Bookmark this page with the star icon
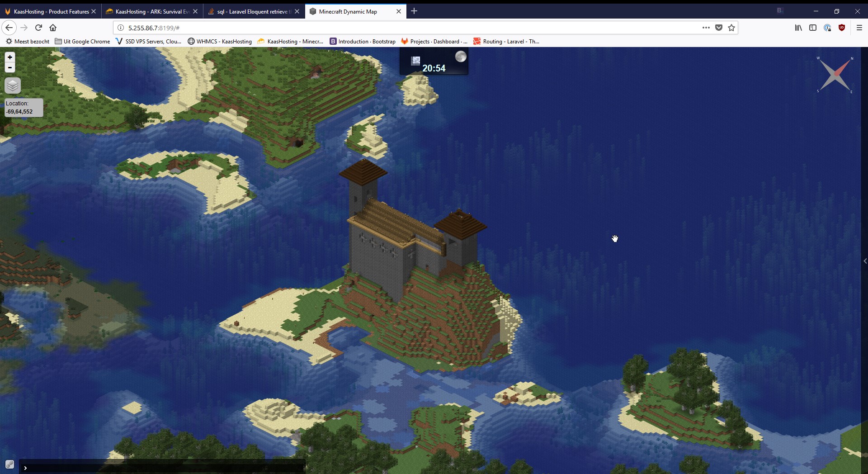 point(731,28)
